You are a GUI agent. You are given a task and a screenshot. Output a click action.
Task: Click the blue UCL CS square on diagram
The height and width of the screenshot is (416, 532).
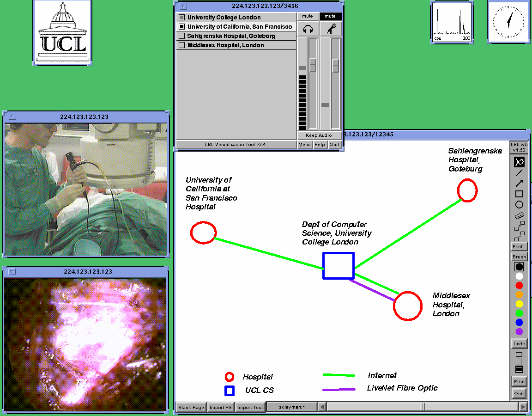point(338,266)
